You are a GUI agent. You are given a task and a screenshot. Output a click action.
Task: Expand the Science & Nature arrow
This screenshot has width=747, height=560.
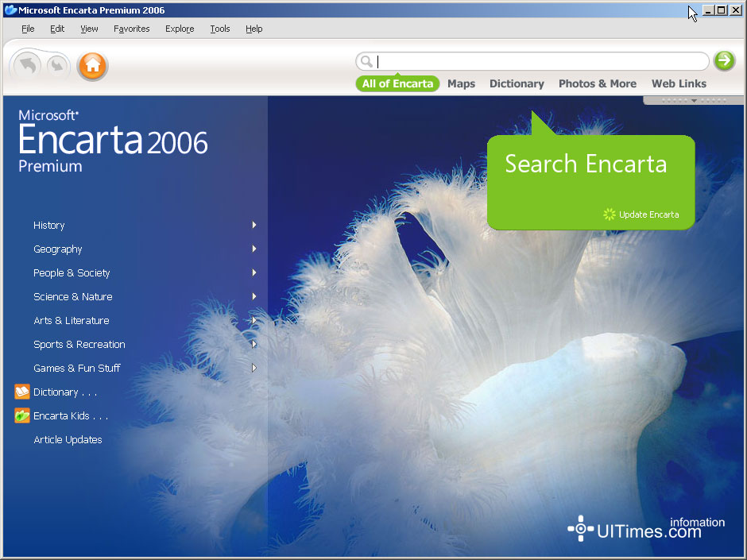(x=254, y=296)
